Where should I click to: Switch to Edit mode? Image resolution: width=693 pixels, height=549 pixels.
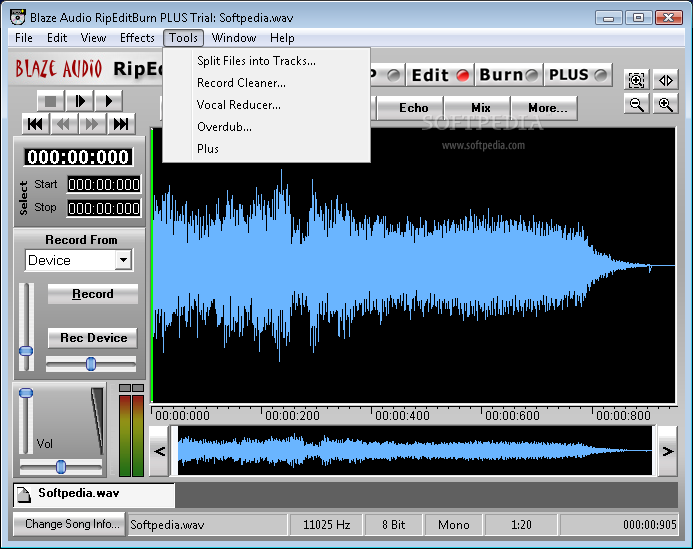(x=440, y=75)
